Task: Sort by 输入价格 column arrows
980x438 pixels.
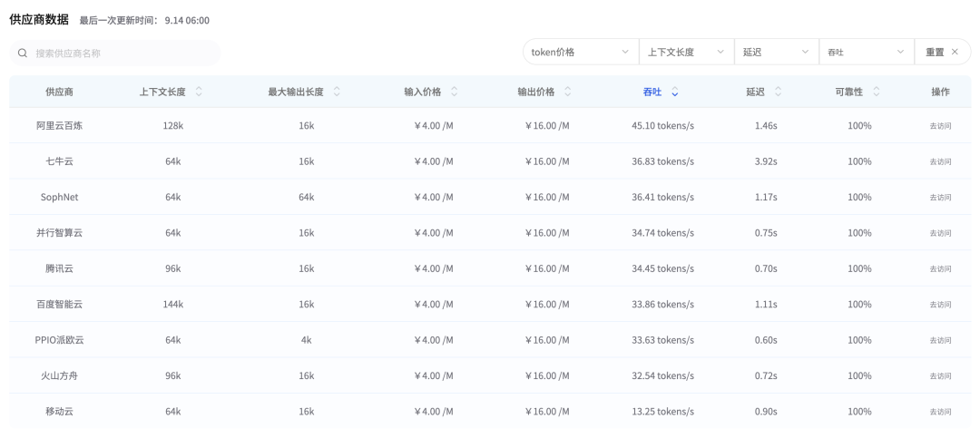Action: [x=455, y=92]
